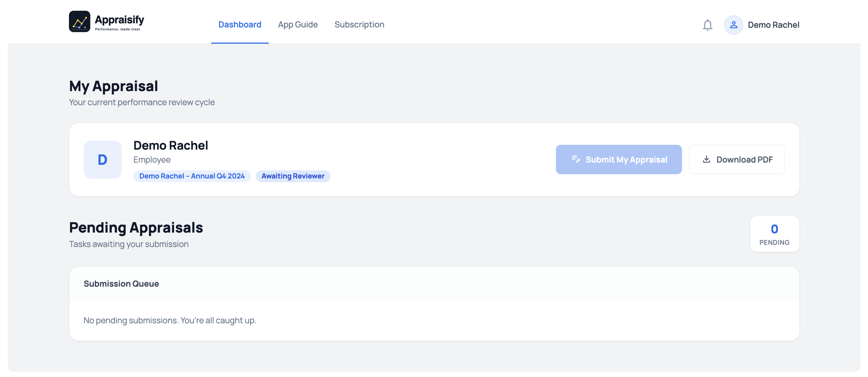Image resolution: width=868 pixels, height=377 pixels.
Task: Click the user profile avatar icon
Action: [x=733, y=25]
